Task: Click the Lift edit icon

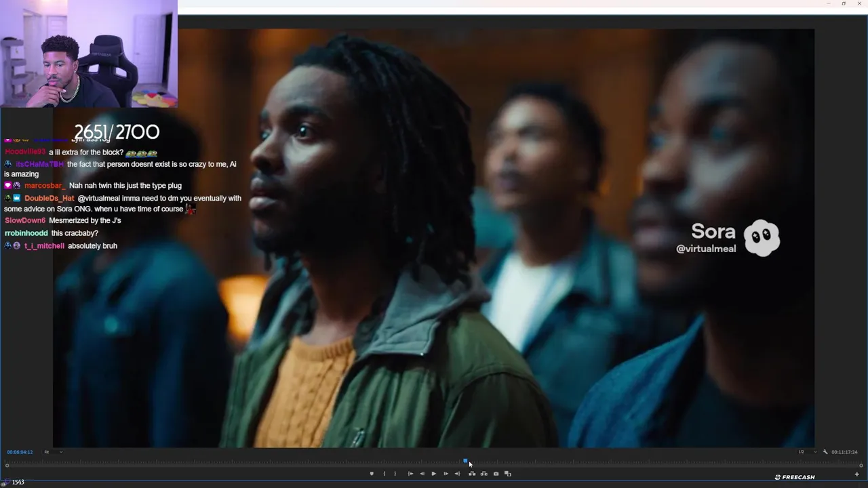Action: (x=472, y=474)
